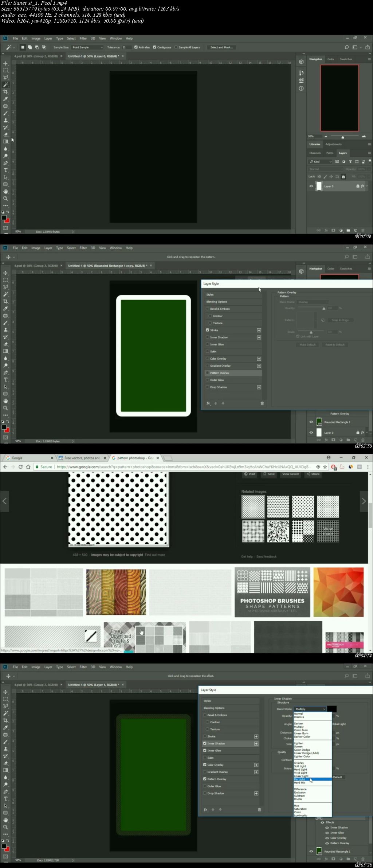Click Intersect with selection icon in Magic Wand options
Image resolution: width=373 pixels, height=868 pixels.
click(44, 47)
